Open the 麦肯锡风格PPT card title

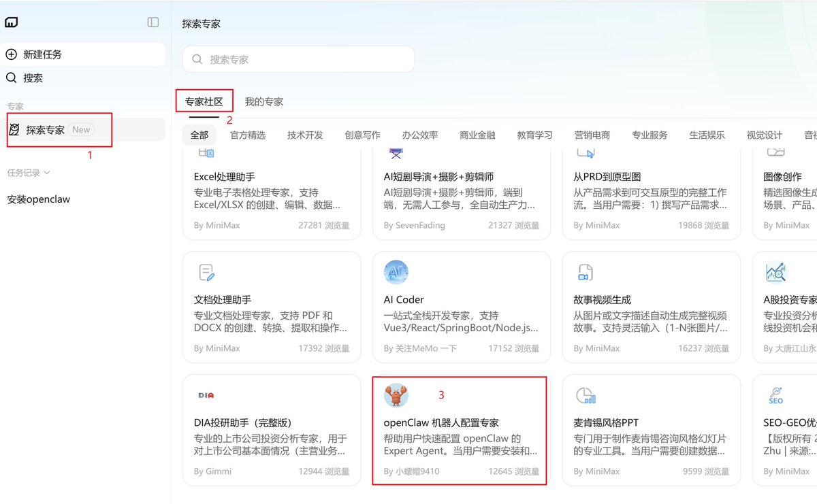(606, 422)
